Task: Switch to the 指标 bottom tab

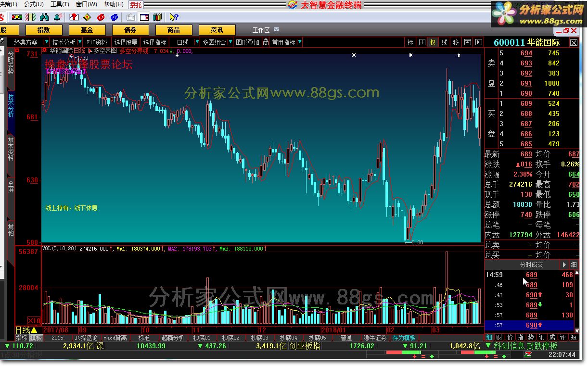Action: pyautogui.click(x=22, y=338)
